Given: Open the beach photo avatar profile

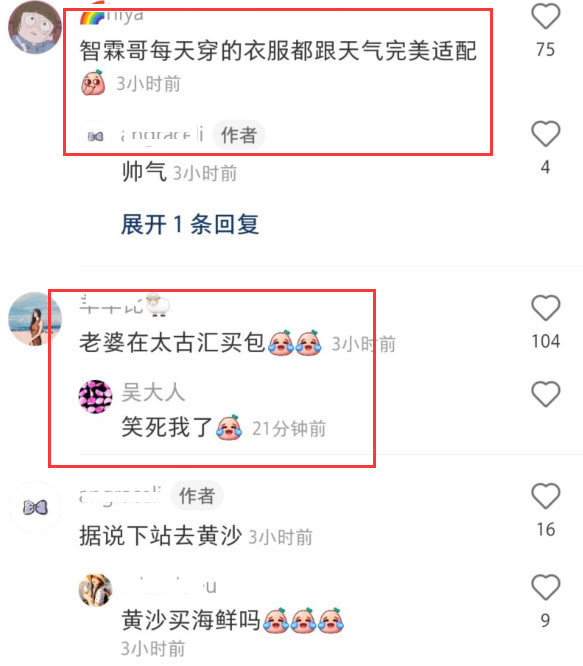Looking at the screenshot, I should [x=35, y=319].
